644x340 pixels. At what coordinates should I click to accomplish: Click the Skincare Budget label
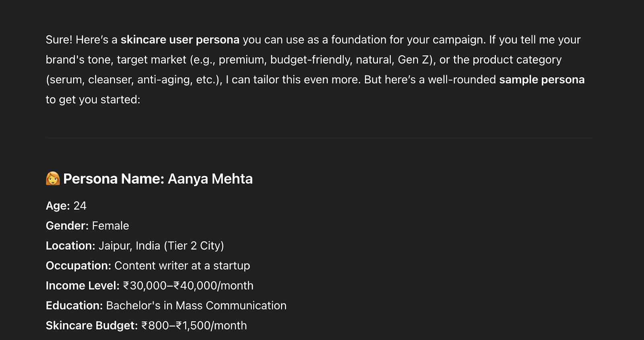click(92, 325)
